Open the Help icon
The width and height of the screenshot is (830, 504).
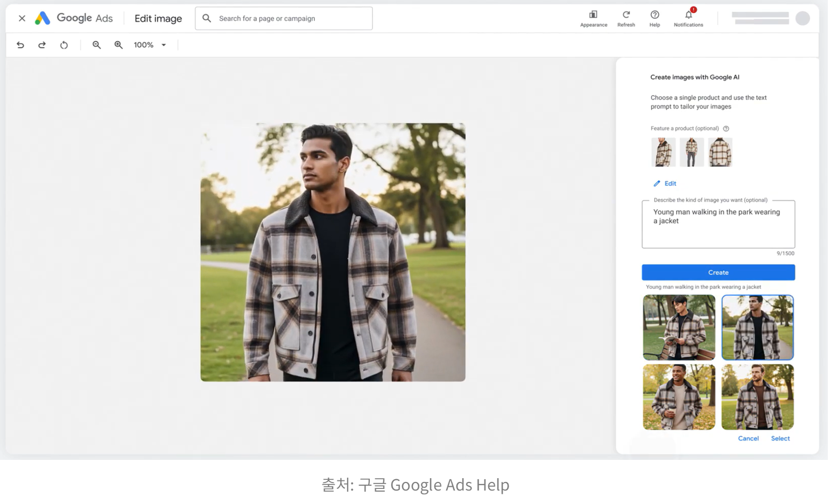[x=655, y=15]
